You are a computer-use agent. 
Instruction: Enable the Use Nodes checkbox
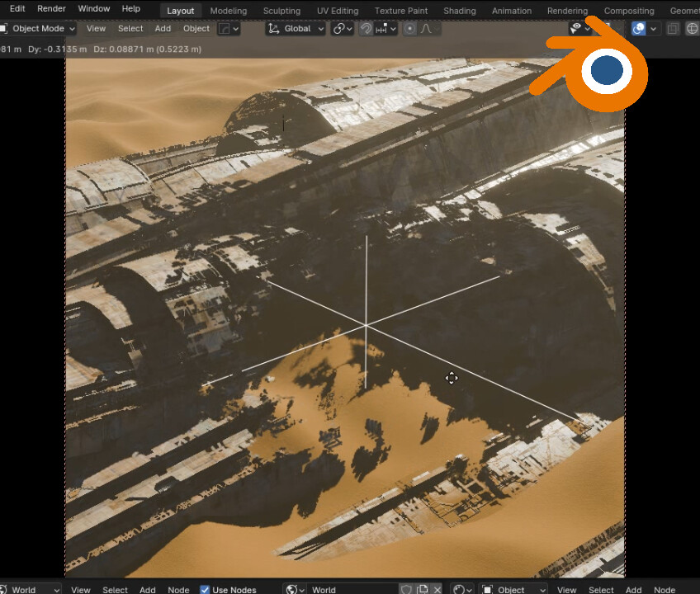click(x=205, y=589)
